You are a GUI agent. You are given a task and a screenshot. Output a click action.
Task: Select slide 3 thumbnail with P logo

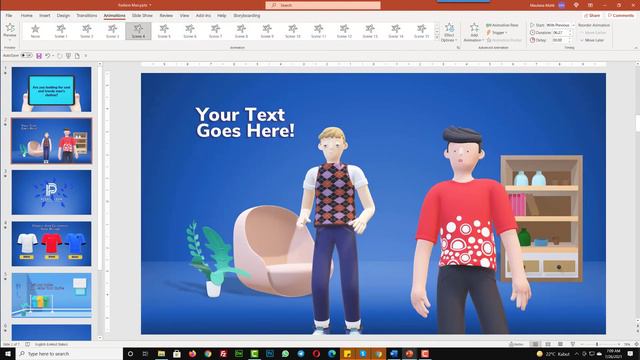click(x=51, y=192)
